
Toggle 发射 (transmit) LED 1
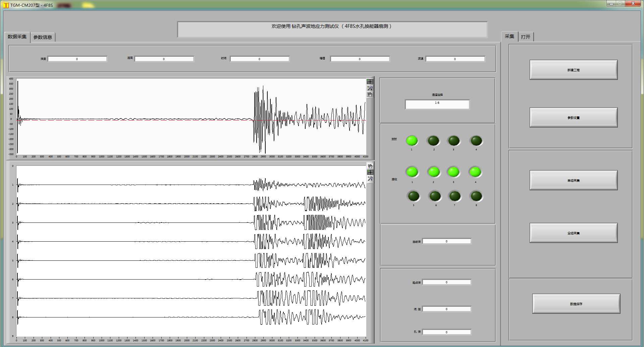tap(412, 141)
